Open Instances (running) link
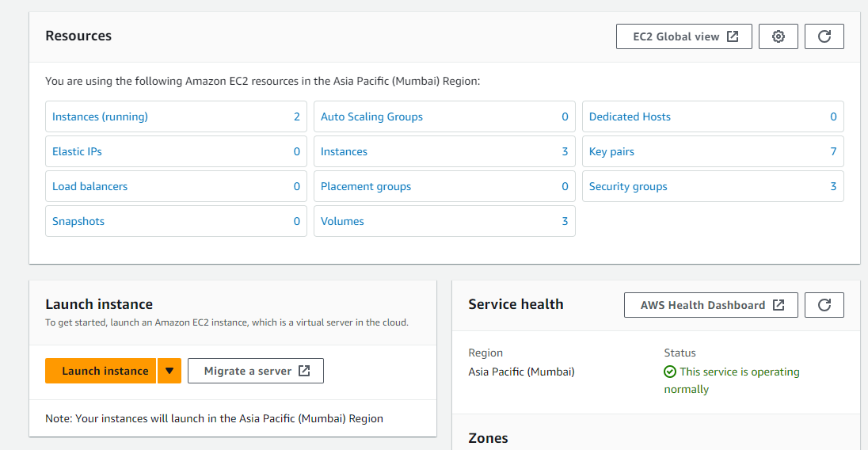 100,116
